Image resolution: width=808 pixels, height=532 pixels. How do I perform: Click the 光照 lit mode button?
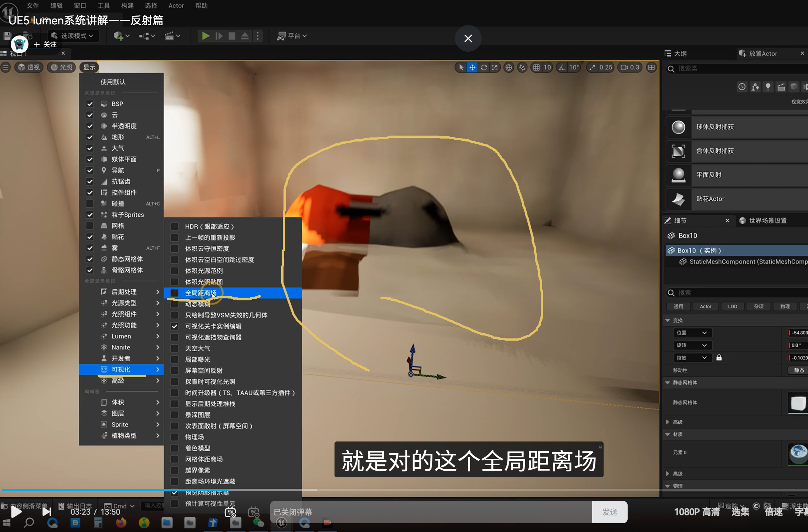[x=62, y=67]
